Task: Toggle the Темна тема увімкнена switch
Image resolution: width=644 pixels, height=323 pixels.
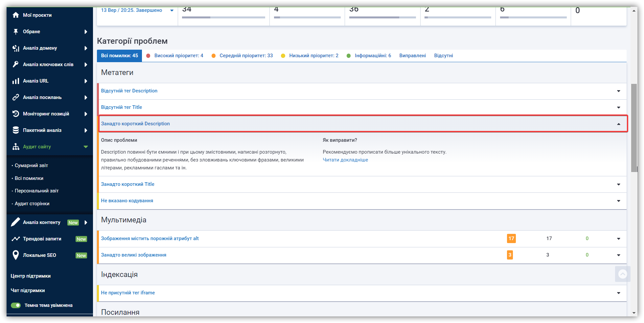Action: coord(16,305)
